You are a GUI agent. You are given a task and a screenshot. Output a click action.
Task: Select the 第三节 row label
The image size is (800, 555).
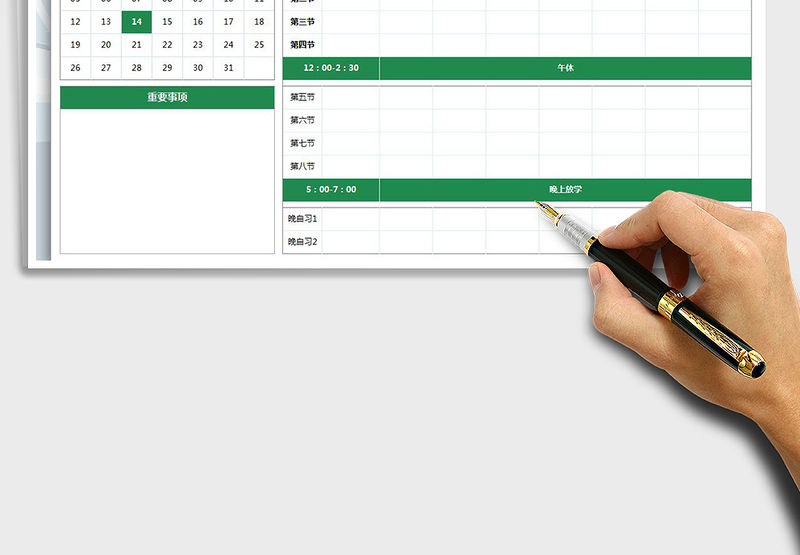302,22
